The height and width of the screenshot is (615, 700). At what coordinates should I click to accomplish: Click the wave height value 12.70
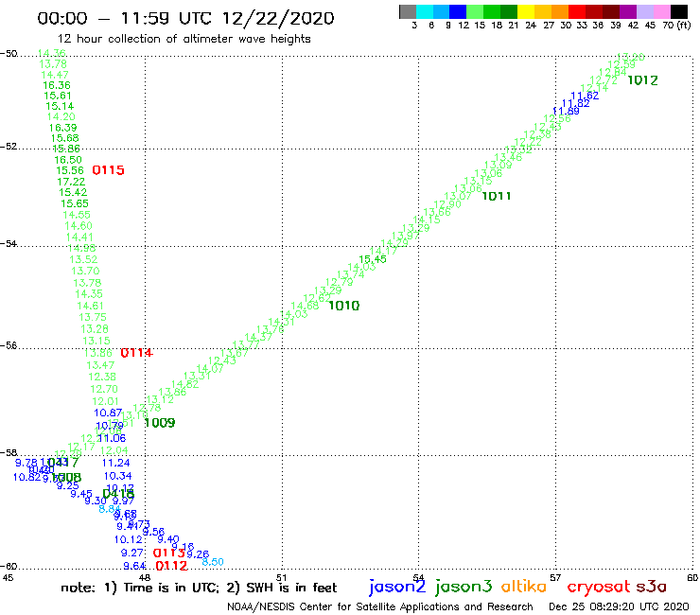[x=103, y=389]
